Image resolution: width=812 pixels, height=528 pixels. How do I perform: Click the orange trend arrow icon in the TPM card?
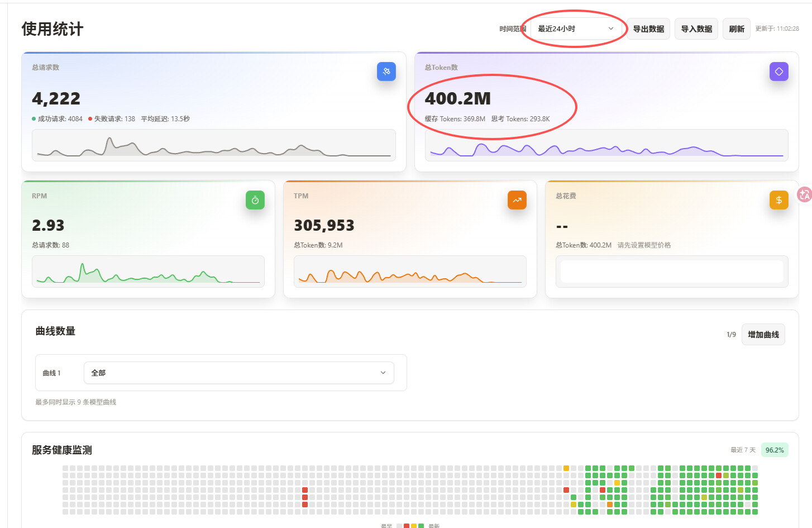click(517, 200)
